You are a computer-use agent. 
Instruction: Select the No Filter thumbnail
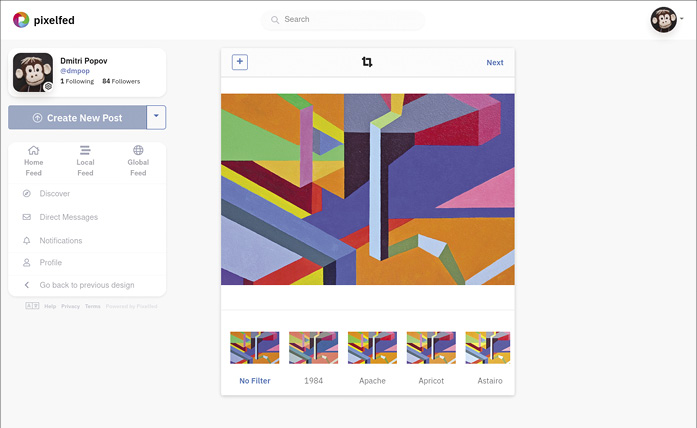(255, 348)
